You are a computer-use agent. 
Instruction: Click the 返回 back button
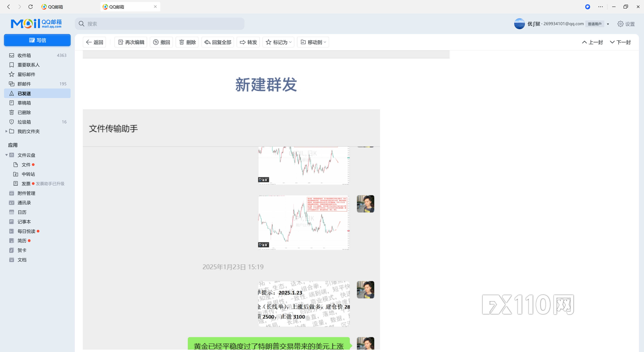94,42
